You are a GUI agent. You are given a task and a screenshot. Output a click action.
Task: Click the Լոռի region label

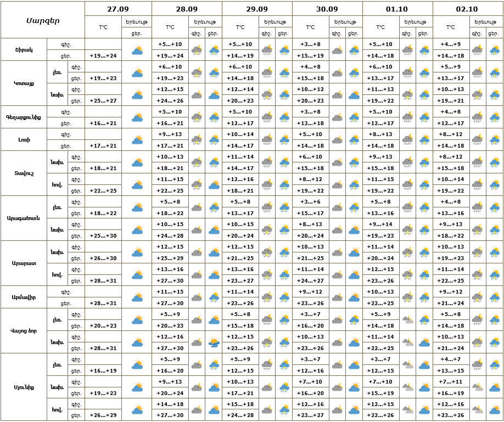24,140
